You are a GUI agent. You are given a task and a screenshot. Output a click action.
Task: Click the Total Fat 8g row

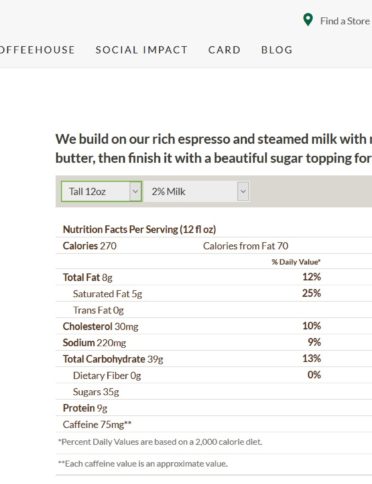tap(214, 277)
